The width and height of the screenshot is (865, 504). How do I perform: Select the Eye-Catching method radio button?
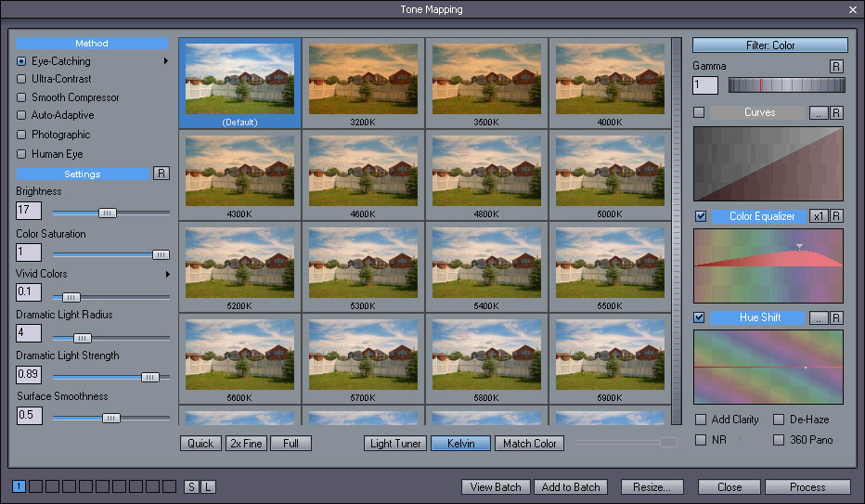(x=21, y=61)
